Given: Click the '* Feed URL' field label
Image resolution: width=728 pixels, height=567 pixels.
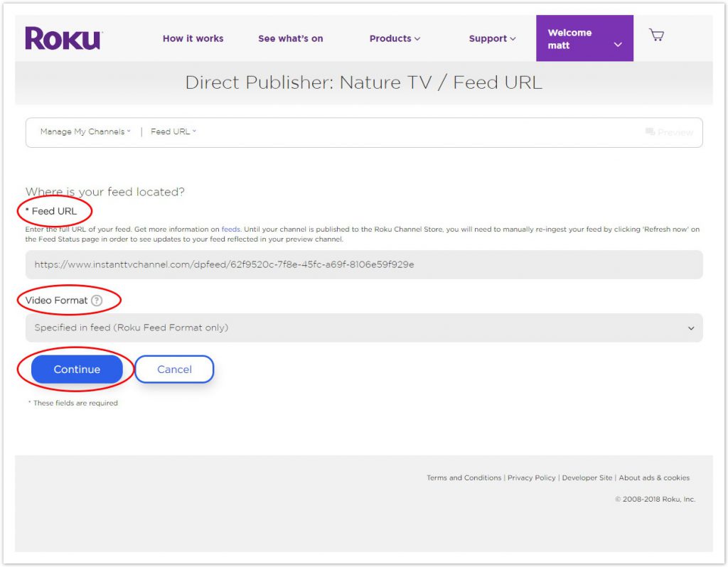Looking at the screenshot, I should click(x=51, y=212).
